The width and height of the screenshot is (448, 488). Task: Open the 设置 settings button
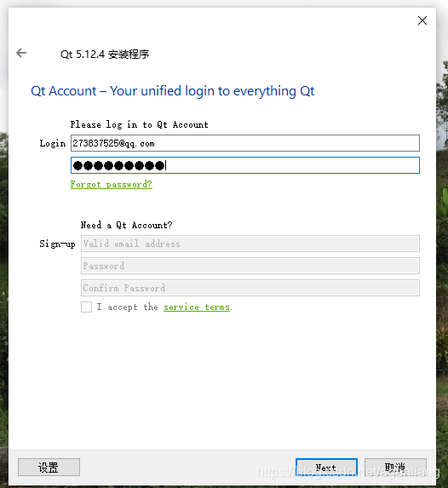[49, 468]
